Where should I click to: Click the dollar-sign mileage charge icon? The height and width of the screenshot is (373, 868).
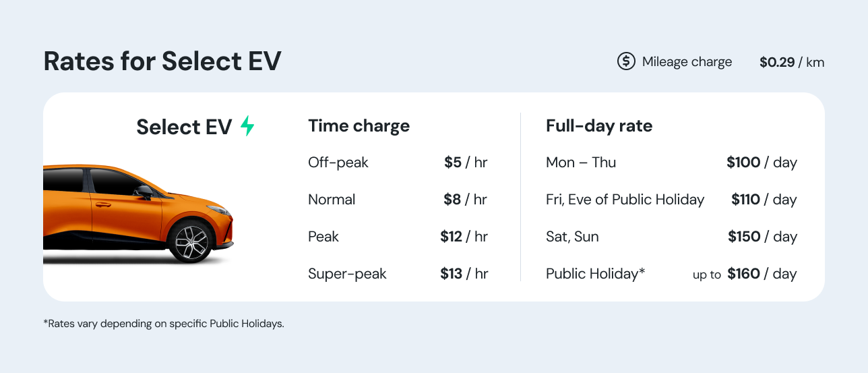[x=627, y=61]
